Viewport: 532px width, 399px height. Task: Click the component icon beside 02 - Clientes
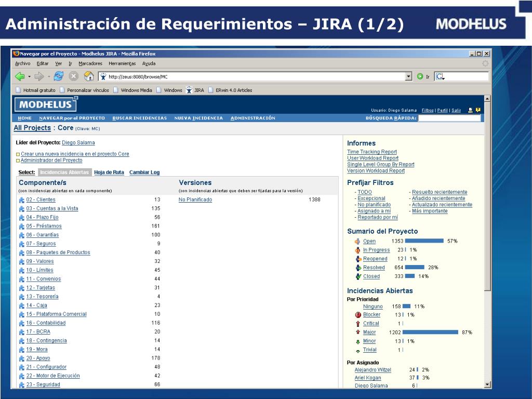click(22, 200)
